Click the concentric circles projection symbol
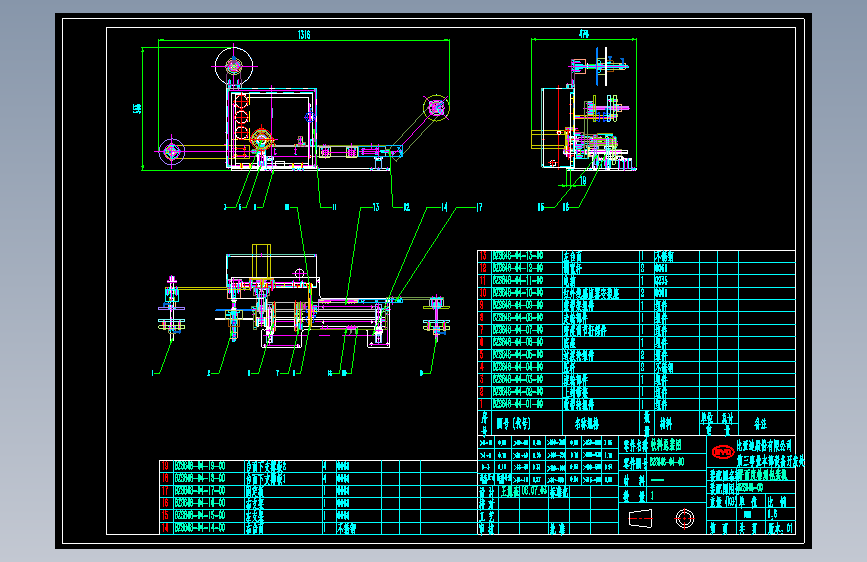 point(685,518)
